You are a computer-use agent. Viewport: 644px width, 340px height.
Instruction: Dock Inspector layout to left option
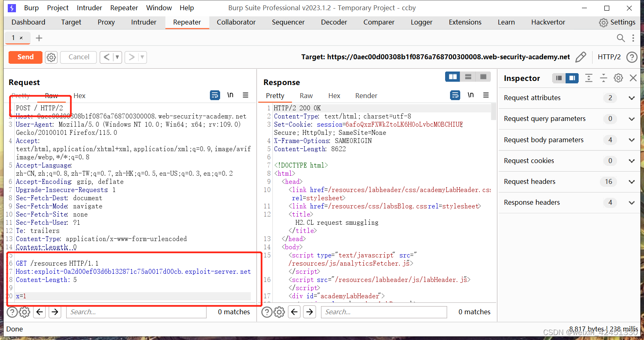tap(559, 78)
